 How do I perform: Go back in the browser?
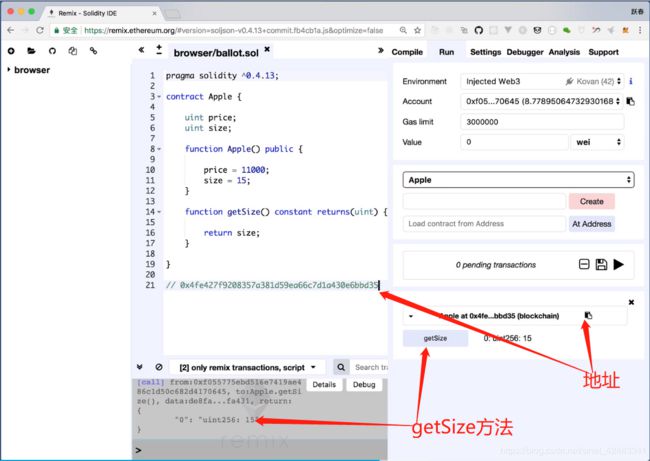(11, 30)
